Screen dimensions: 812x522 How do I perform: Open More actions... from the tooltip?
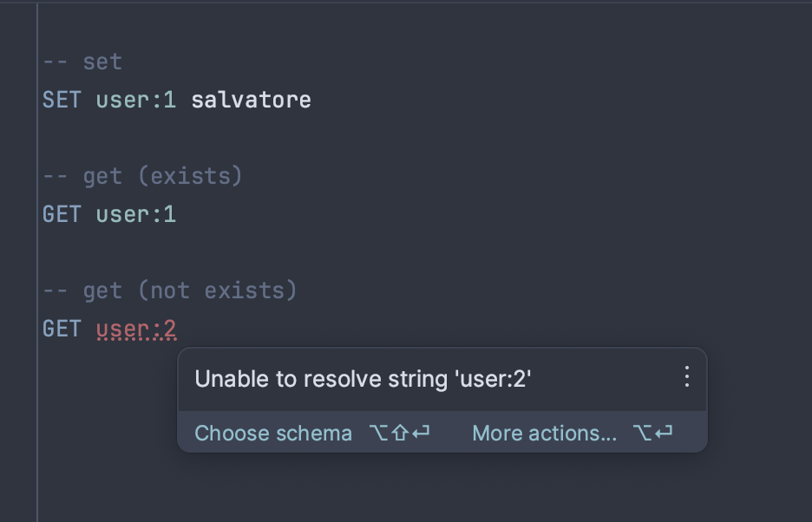tap(544, 433)
